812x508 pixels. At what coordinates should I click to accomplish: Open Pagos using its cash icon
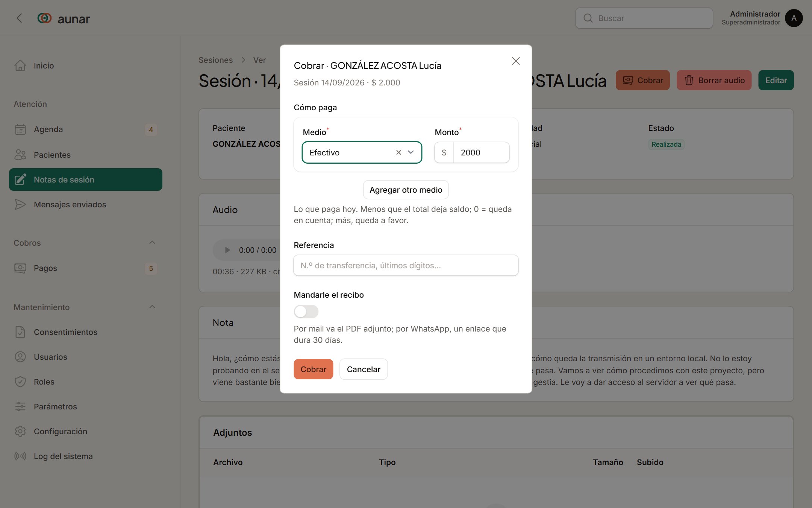click(20, 268)
